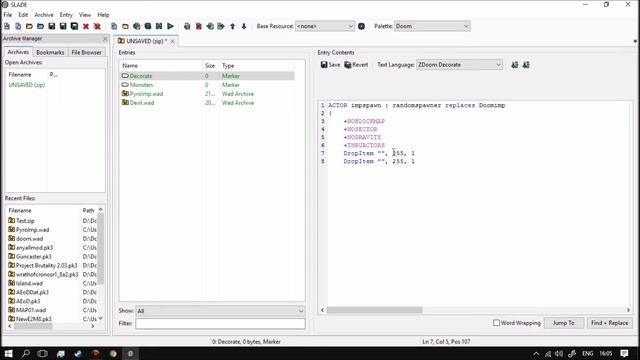Click Save As icon (second floppy disk)
This screenshot has width=640, height=360.
[x=63, y=26]
